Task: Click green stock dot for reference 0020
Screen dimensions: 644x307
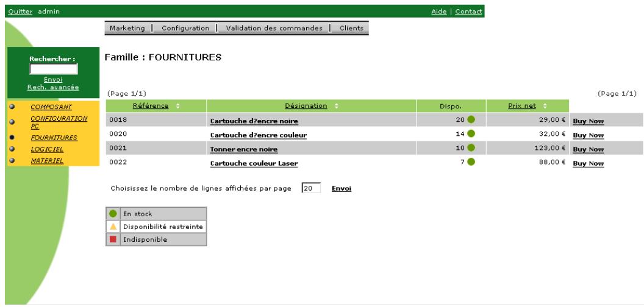Action: [471, 134]
